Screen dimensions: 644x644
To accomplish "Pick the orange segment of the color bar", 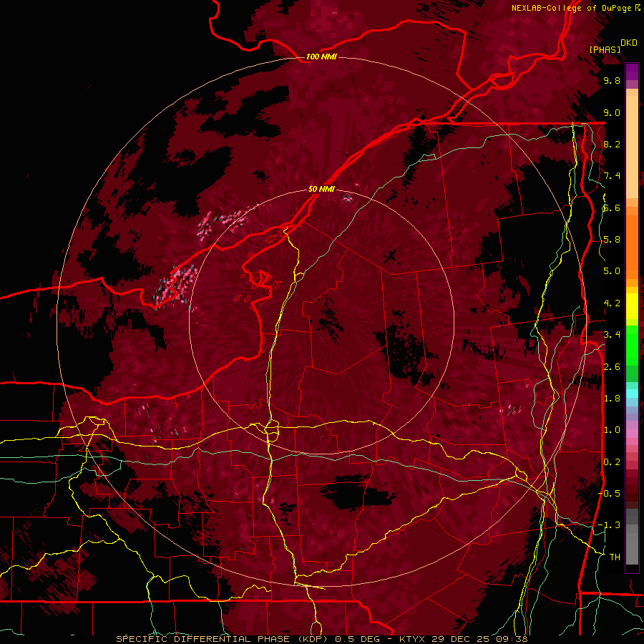I will pos(632,246).
